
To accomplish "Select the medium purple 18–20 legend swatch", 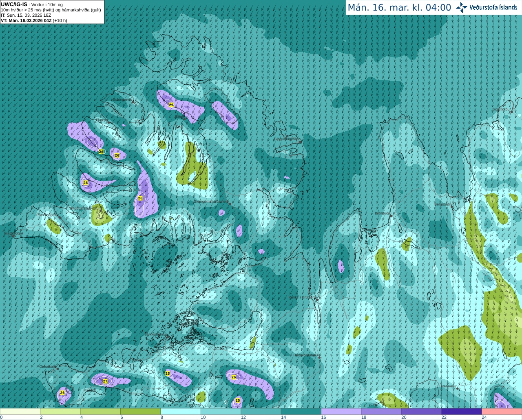I will tap(381, 411).
